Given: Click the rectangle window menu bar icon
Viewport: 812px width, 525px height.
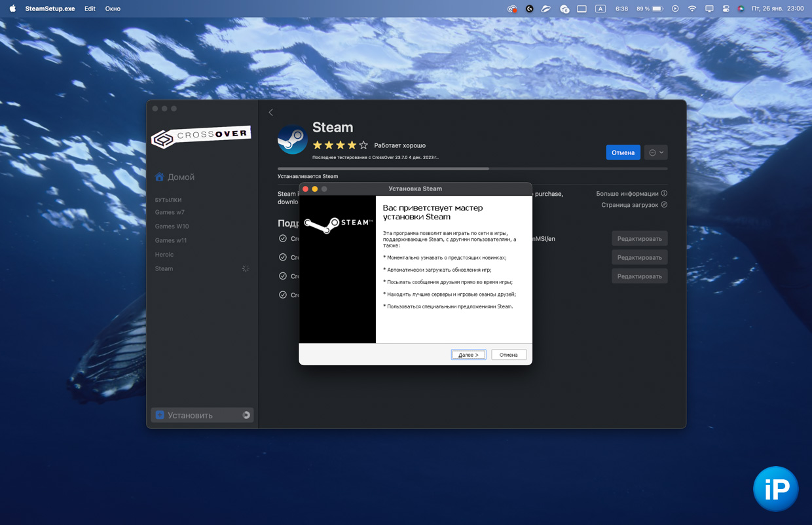Looking at the screenshot, I should [581, 9].
